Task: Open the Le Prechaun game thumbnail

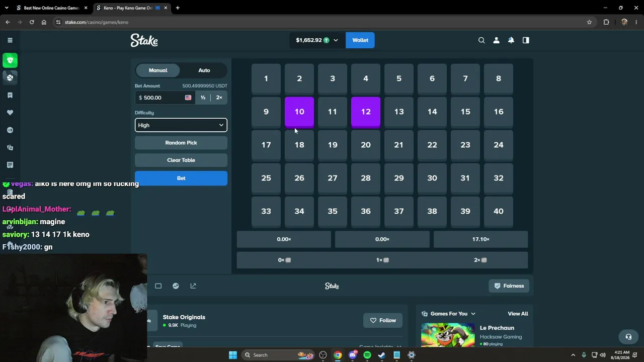Action: [x=448, y=335]
